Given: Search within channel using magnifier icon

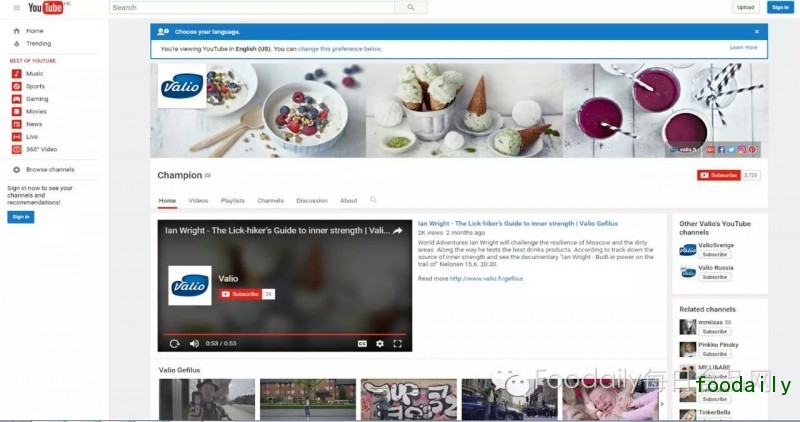Looking at the screenshot, I should click(x=374, y=200).
